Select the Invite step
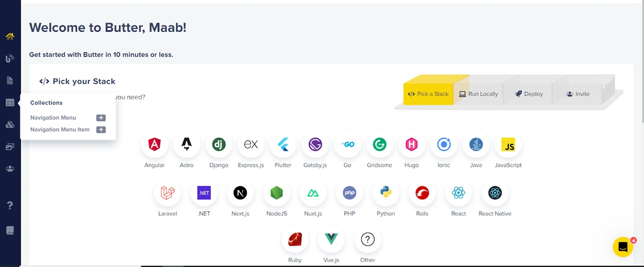 tap(577, 94)
